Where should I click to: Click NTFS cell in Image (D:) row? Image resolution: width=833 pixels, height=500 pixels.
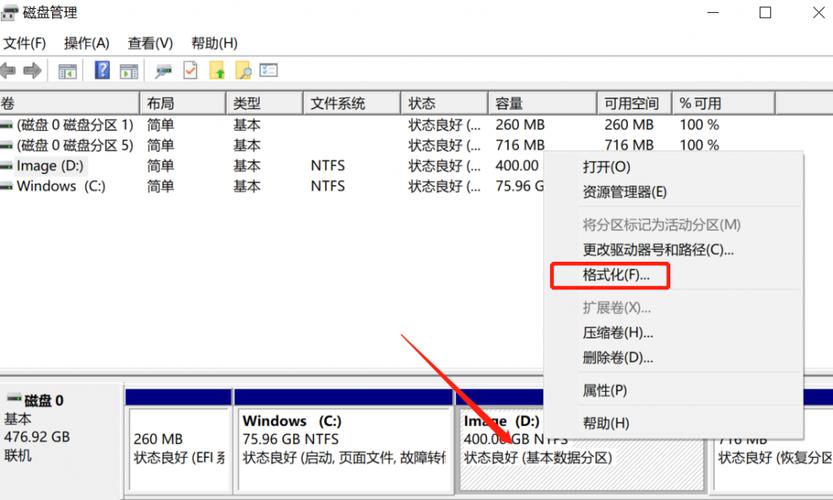pos(328,166)
